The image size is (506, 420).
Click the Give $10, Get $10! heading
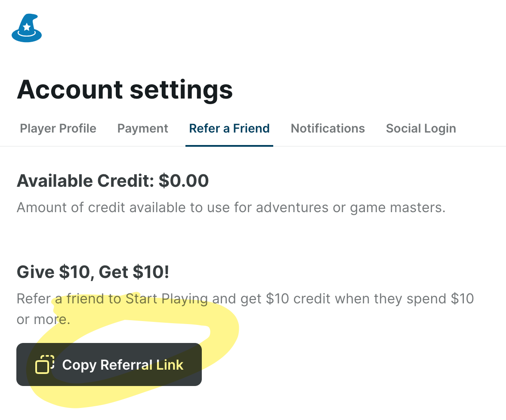pos(93,272)
